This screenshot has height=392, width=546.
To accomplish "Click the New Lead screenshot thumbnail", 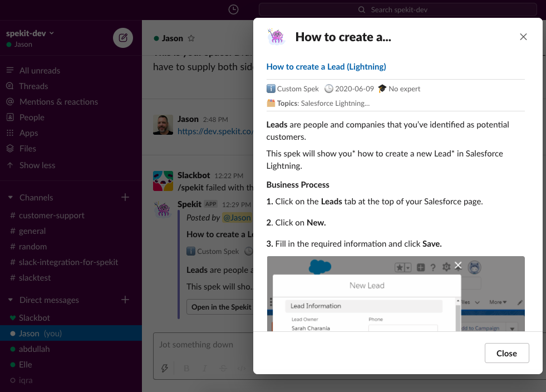I will [x=396, y=294].
